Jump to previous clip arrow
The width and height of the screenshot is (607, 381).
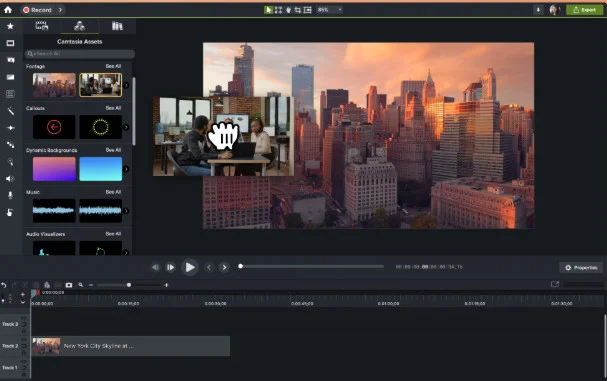tap(209, 267)
